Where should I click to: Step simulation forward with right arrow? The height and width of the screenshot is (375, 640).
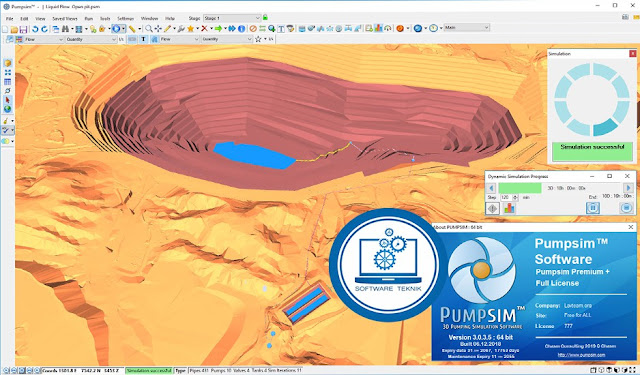[628, 188]
